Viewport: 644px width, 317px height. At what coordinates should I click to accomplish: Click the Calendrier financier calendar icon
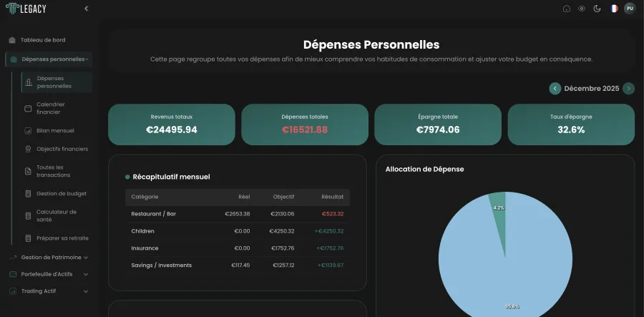point(28,109)
